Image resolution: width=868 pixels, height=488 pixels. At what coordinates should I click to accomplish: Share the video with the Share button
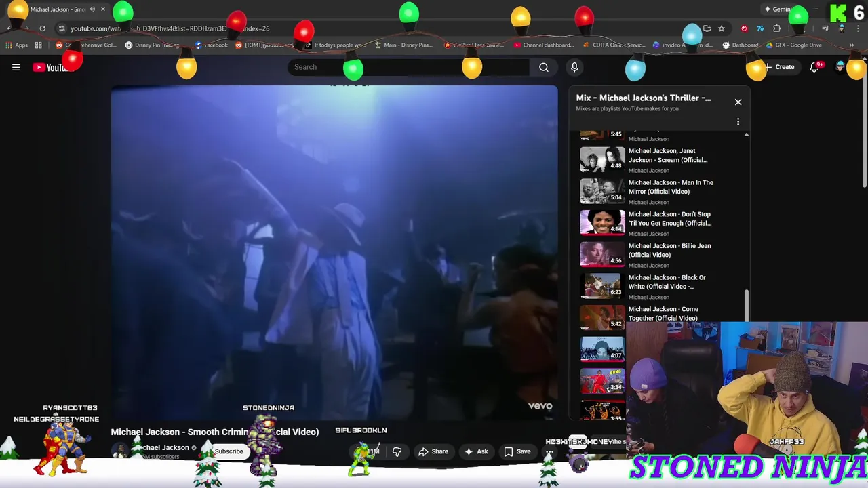433,451
